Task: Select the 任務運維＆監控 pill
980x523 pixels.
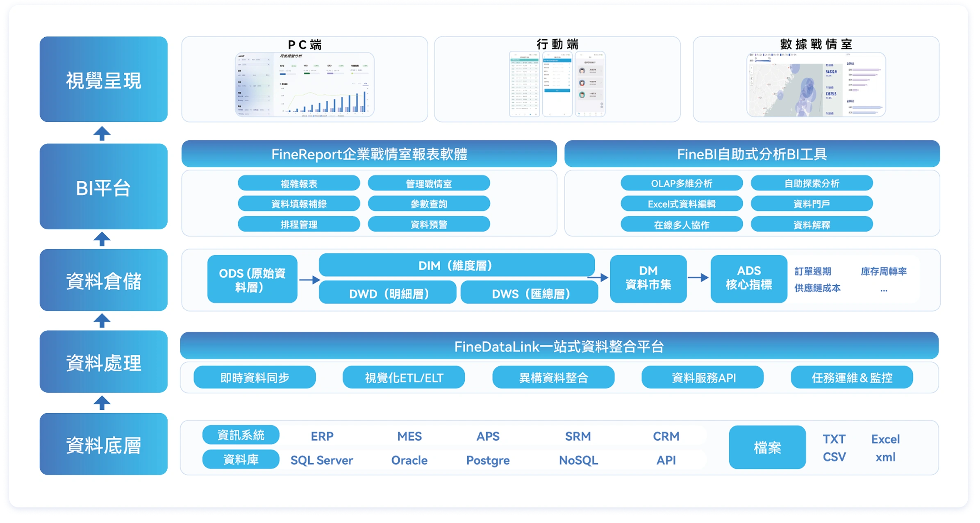Action: tap(852, 377)
